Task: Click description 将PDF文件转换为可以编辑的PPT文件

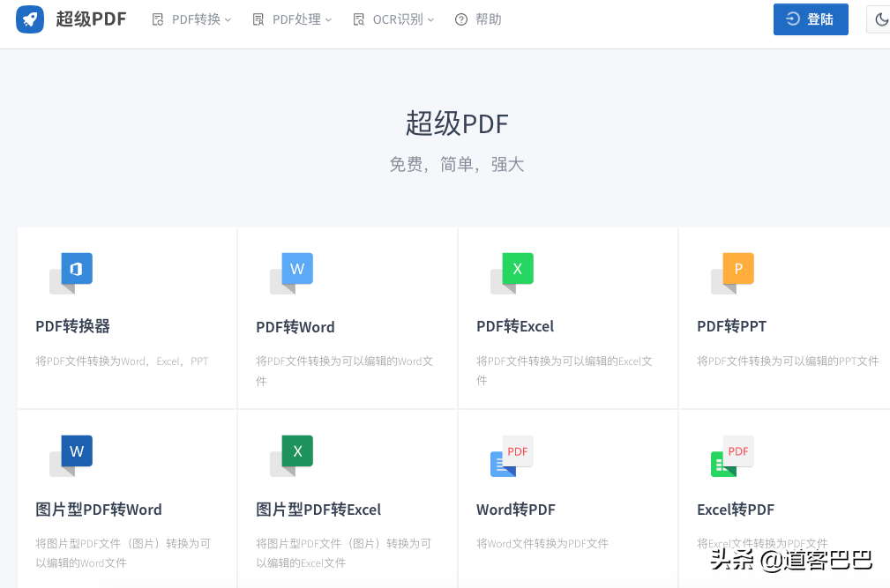Action: 788,361
